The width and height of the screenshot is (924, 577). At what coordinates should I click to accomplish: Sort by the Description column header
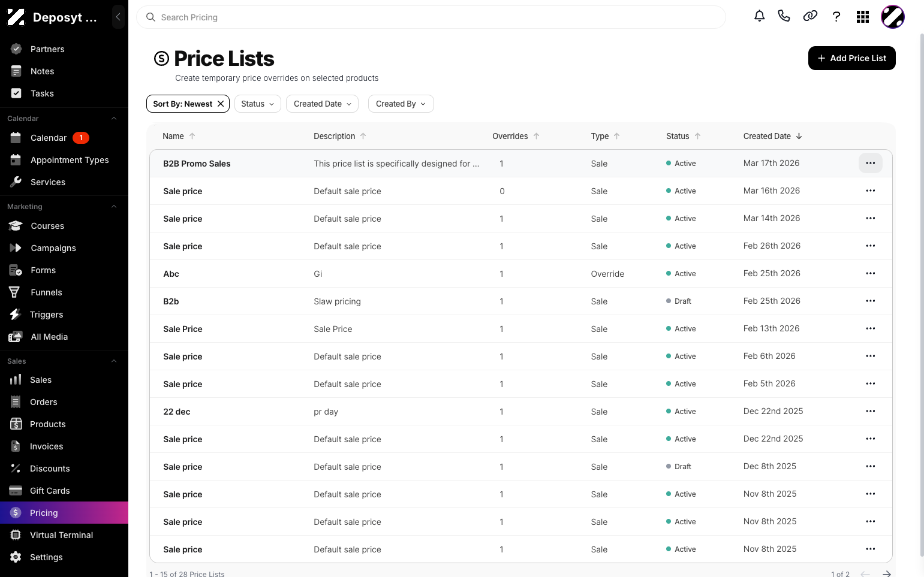pos(339,136)
